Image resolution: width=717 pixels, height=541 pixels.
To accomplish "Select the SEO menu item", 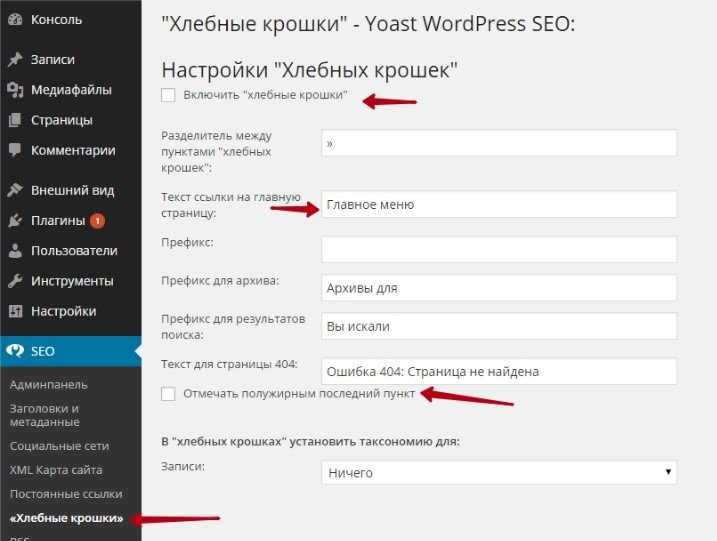I will click(71, 351).
